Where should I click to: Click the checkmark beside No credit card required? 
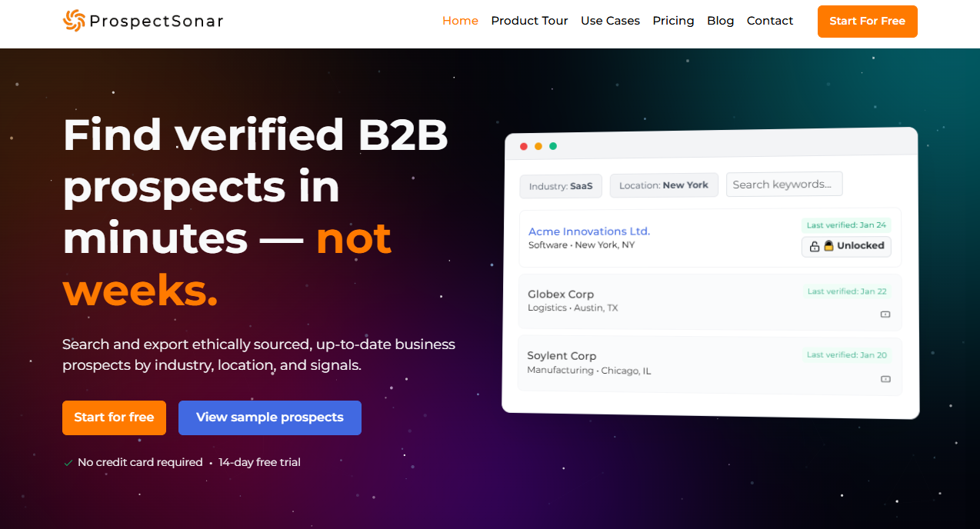[x=68, y=463]
